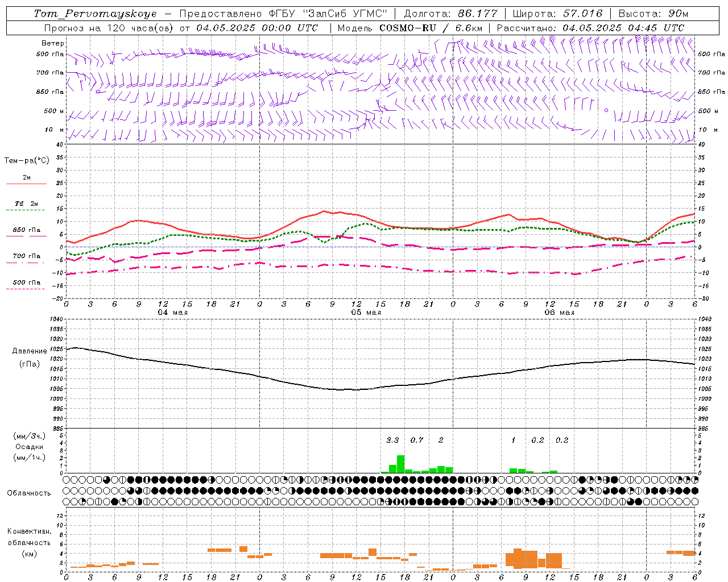Click the left 10 м wind level label

55,130
